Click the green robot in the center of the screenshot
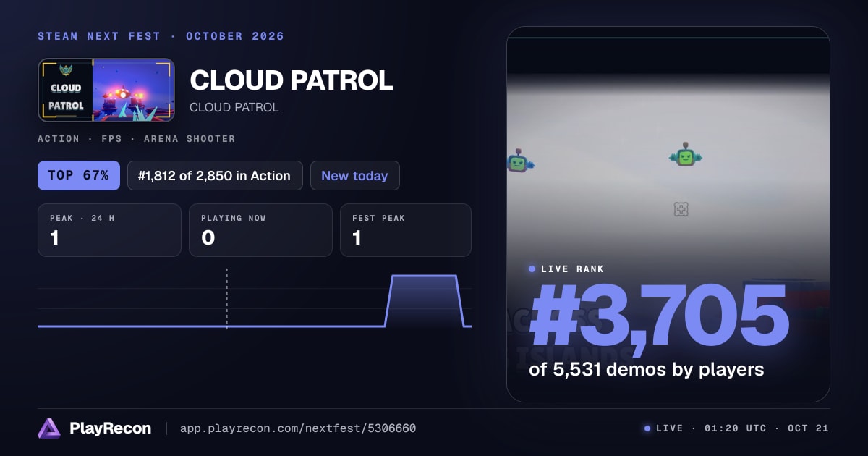868x456 pixels. [x=686, y=154]
